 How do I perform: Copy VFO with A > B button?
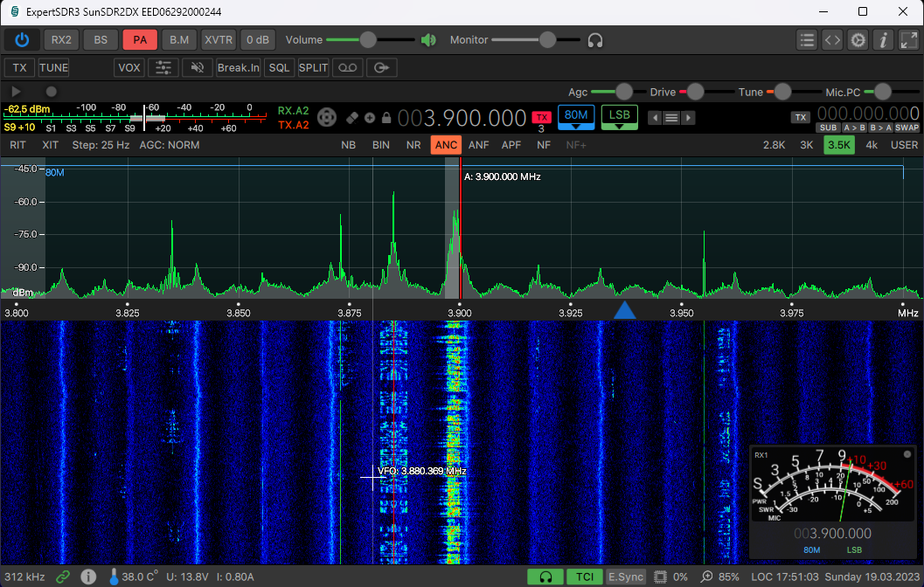(854, 128)
